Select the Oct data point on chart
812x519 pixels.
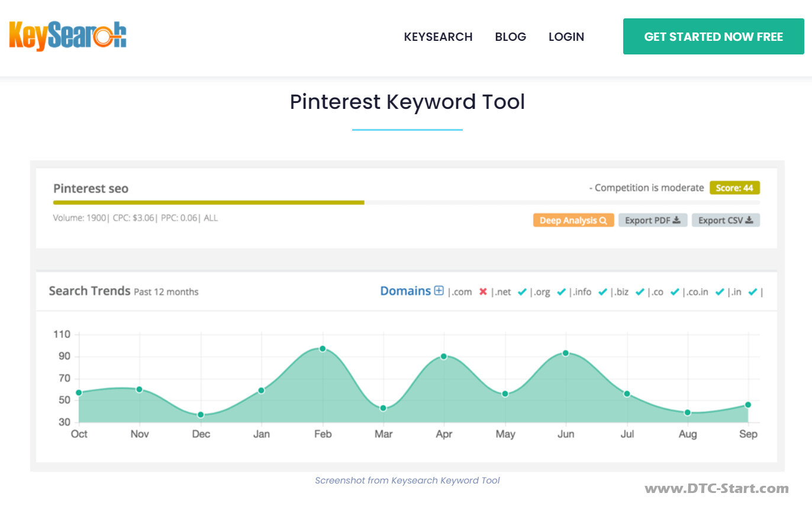point(79,392)
